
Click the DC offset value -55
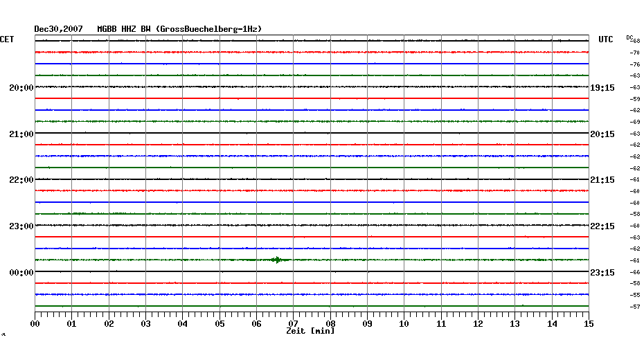[x=634, y=295]
